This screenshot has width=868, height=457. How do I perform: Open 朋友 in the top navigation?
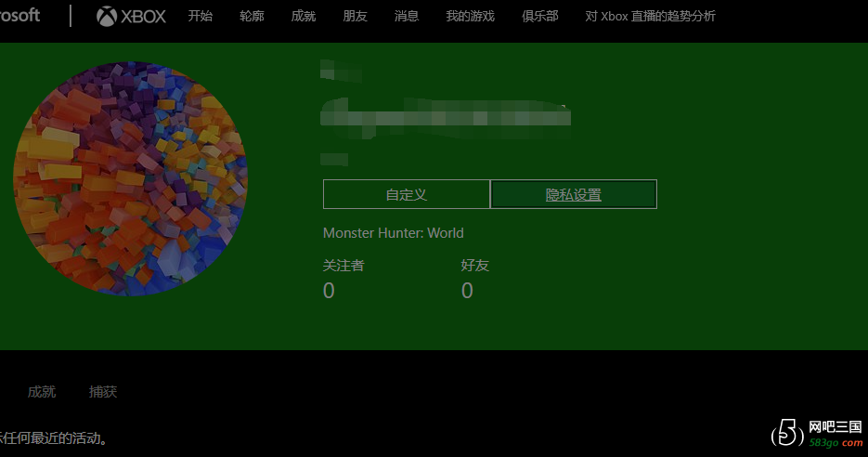tap(355, 16)
